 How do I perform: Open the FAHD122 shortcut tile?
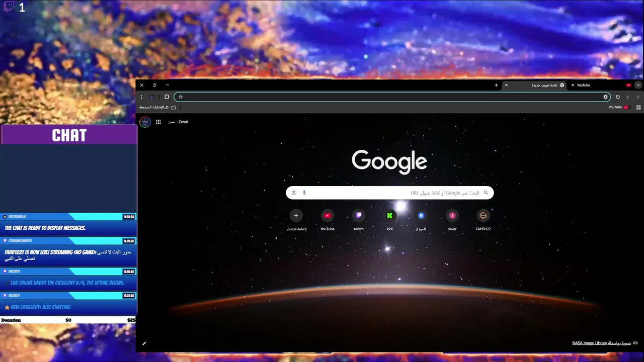tap(484, 220)
